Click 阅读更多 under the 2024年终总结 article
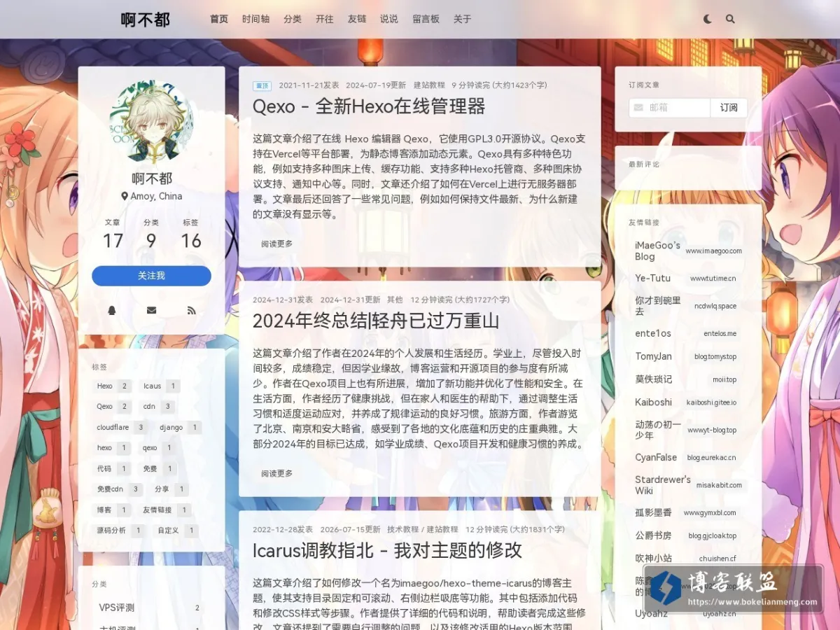 tap(277, 473)
